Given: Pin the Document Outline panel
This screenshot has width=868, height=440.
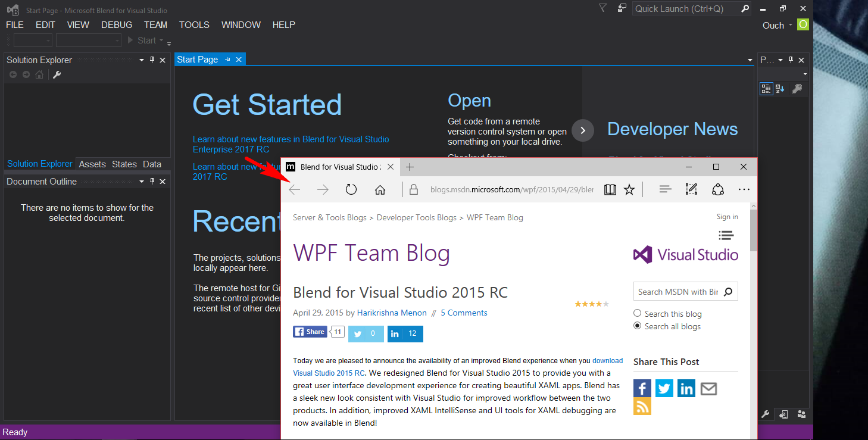Looking at the screenshot, I should [x=152, y=182].
